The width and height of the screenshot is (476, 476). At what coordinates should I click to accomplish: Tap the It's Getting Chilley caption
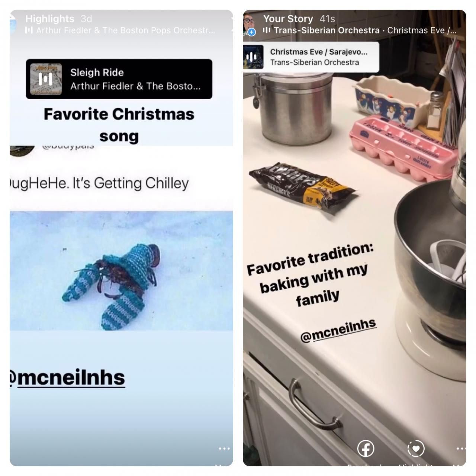coord(99,183)
